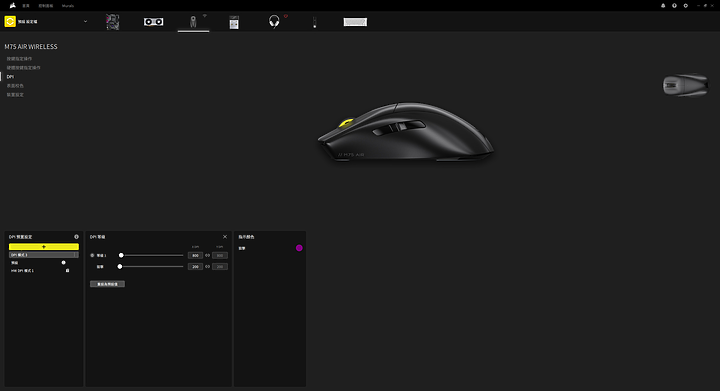
Task: Click the Corsair sails logo icon
Action: (12, 6)
